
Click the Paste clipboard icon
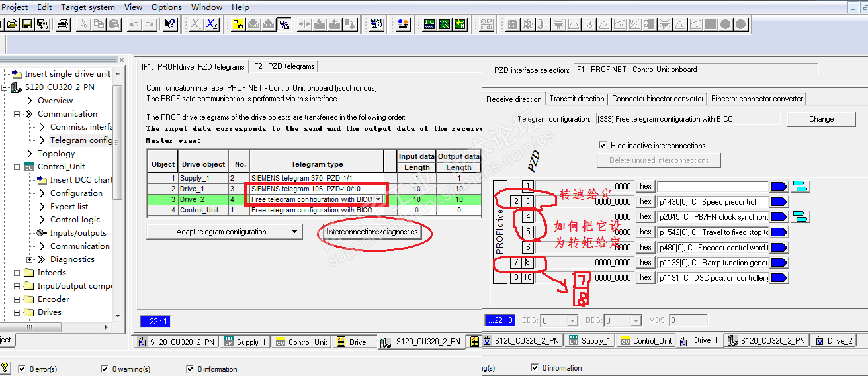pyautogui.click(x=114, y=24)
